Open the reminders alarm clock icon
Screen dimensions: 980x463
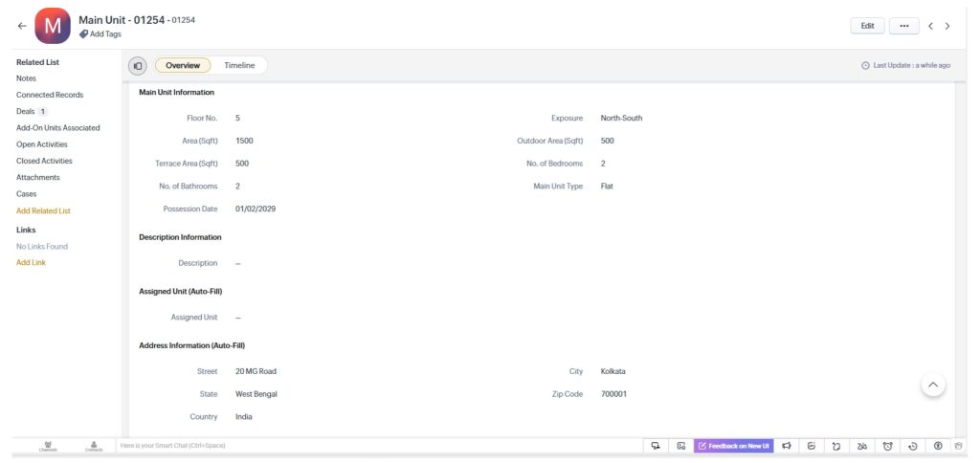[887, 446]
